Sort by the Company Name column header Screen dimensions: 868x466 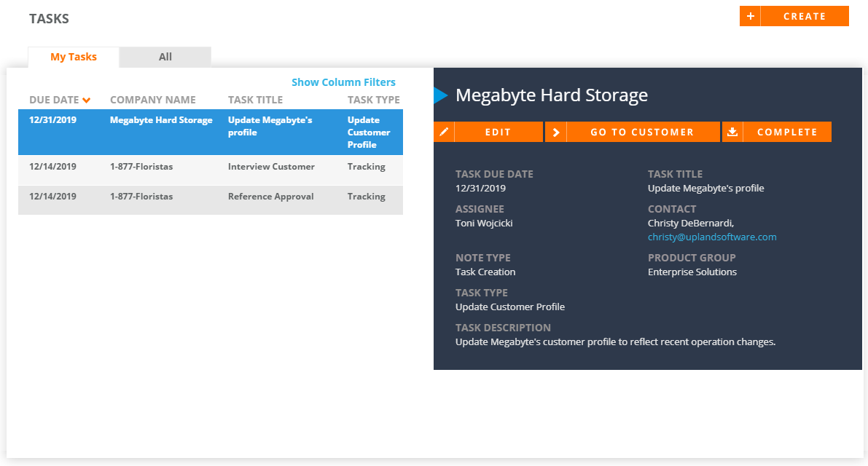point(153,100)
